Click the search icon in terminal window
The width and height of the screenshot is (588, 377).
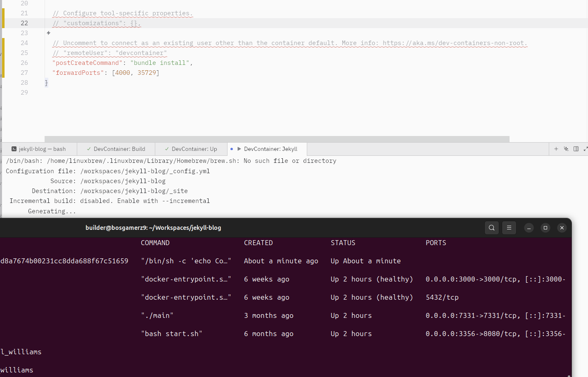click(492, 228)
